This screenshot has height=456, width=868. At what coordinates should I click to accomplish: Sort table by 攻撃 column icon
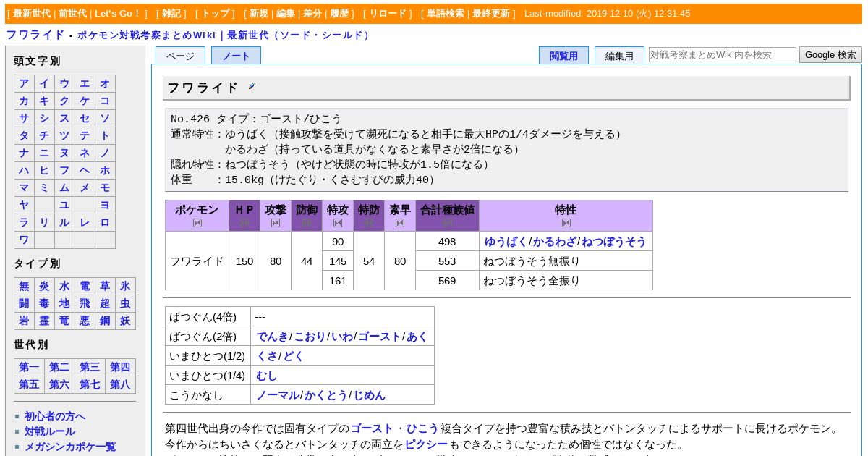coord(276,223)
